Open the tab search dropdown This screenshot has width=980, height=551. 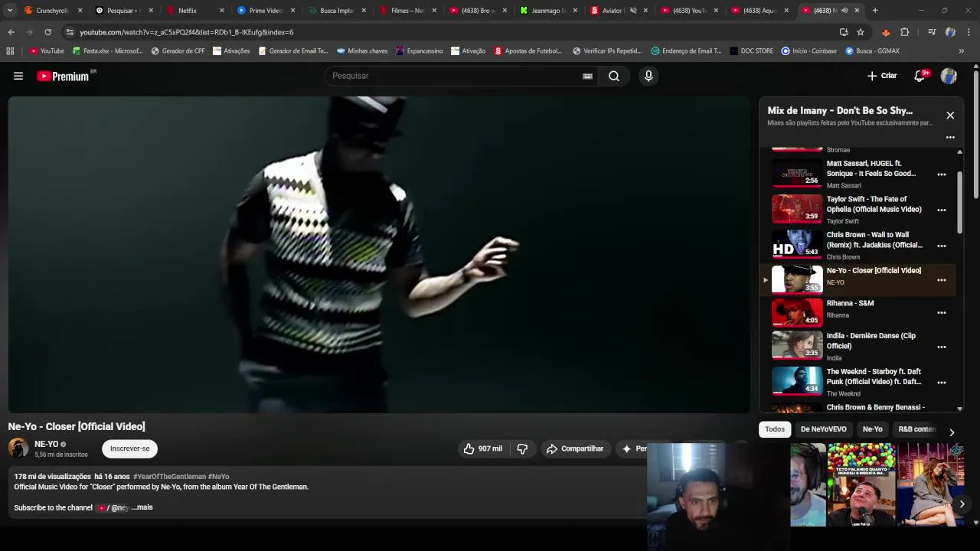tap(10, 11)
